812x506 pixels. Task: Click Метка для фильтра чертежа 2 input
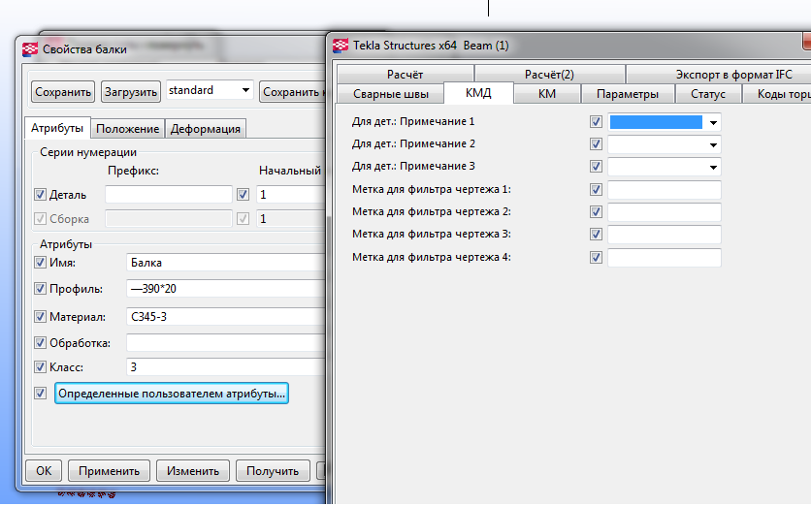(665, 212)
